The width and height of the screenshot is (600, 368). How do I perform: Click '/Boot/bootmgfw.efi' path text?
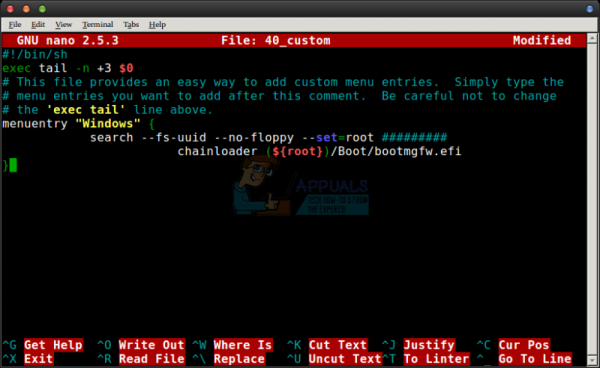click(396, 151)
